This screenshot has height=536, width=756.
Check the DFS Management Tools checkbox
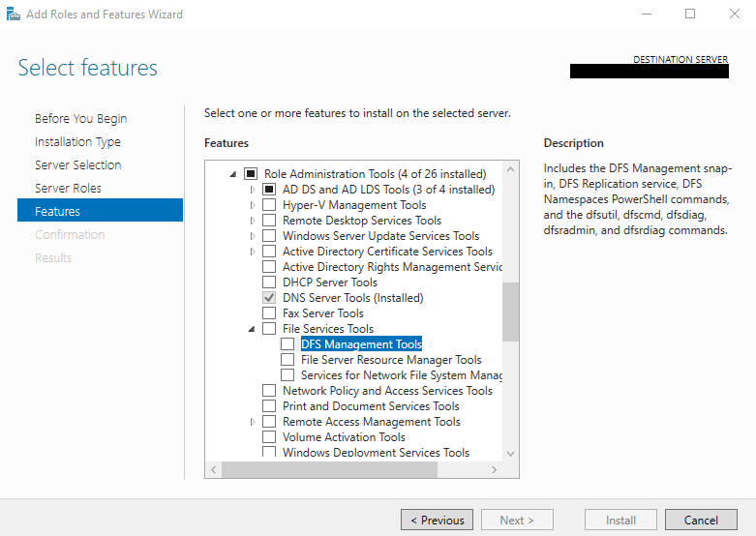point(287,344)
